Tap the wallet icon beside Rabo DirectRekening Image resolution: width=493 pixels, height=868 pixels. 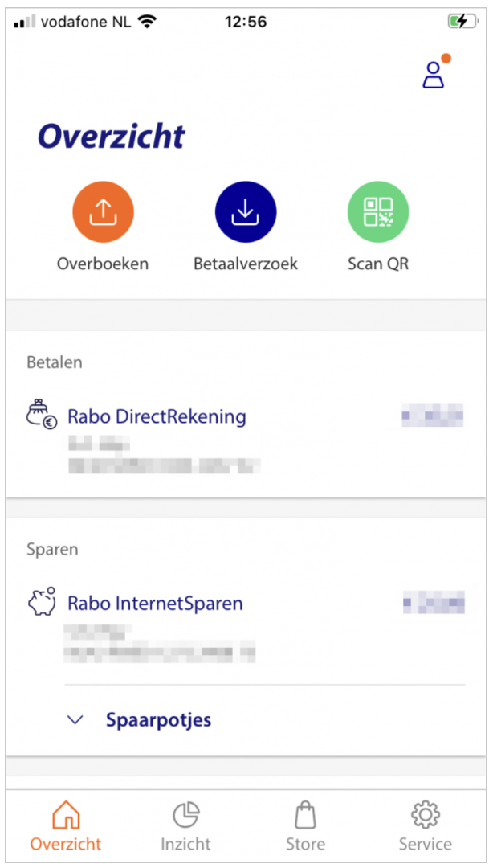click(38, 416)
